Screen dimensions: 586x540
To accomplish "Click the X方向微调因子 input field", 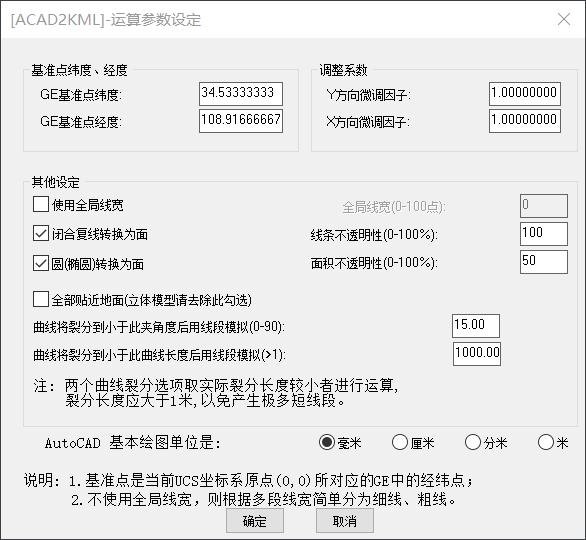I will [525, 121].
